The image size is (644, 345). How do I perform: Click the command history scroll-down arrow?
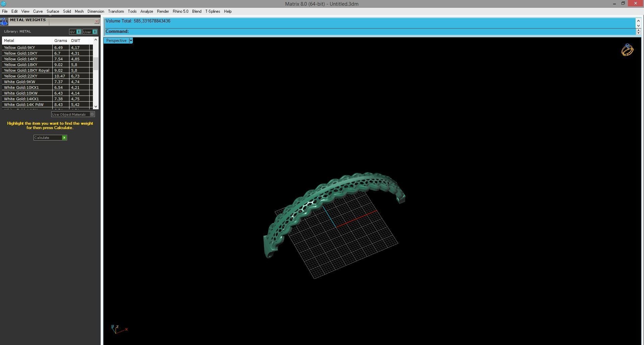pyautogui.click(x=638, y=25)
